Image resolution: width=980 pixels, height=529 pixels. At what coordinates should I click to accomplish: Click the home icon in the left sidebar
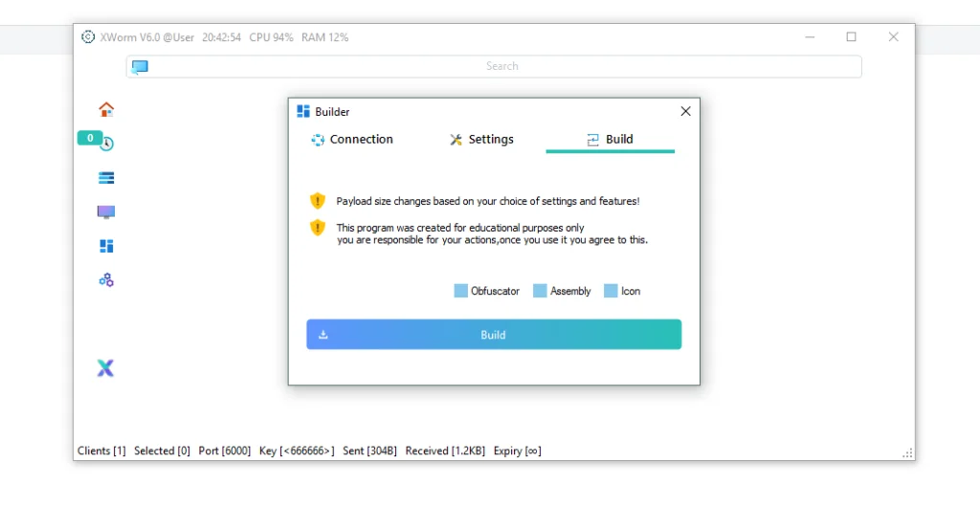[x=106, y=109]
